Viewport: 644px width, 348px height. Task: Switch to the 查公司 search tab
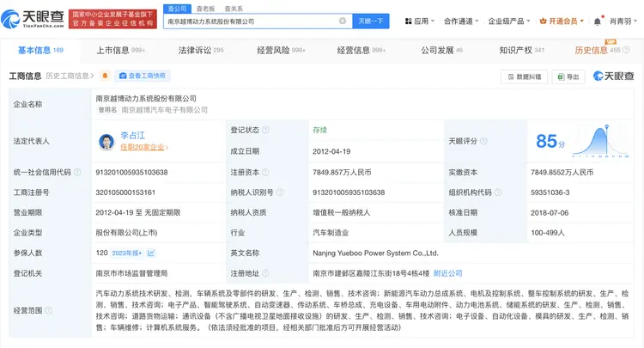tap(178, 9)
